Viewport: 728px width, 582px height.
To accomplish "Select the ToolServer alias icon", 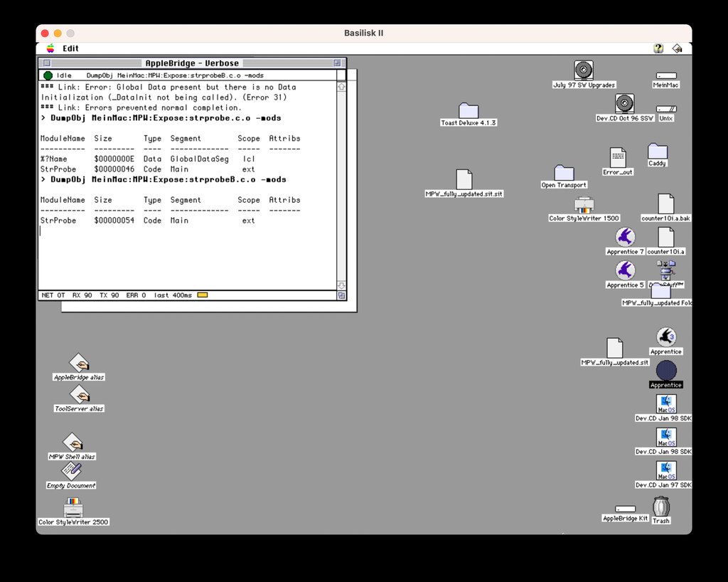I will pos(80,394).
